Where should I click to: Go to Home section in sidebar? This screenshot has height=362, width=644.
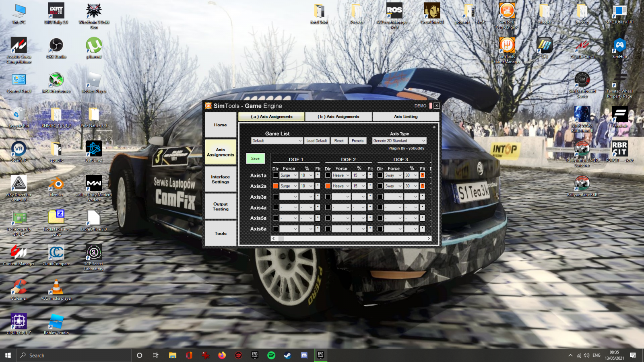[x=221, y=125]
